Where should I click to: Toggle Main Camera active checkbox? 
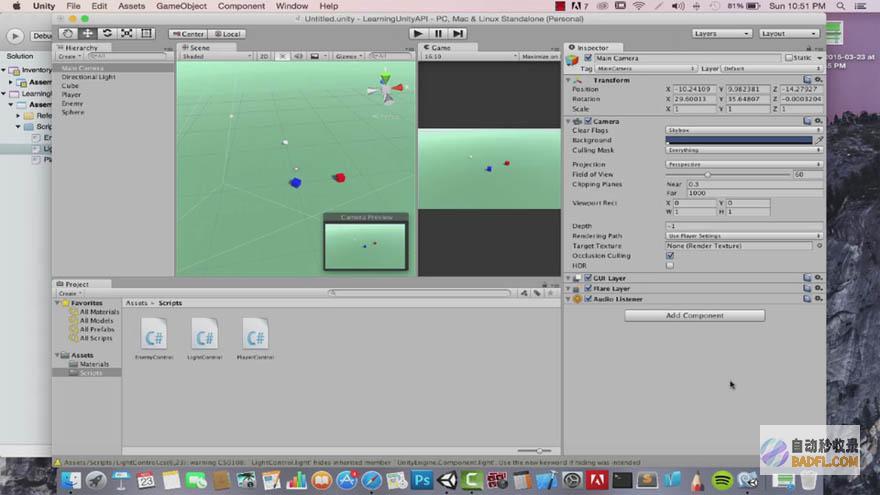(x=588, y=58)
